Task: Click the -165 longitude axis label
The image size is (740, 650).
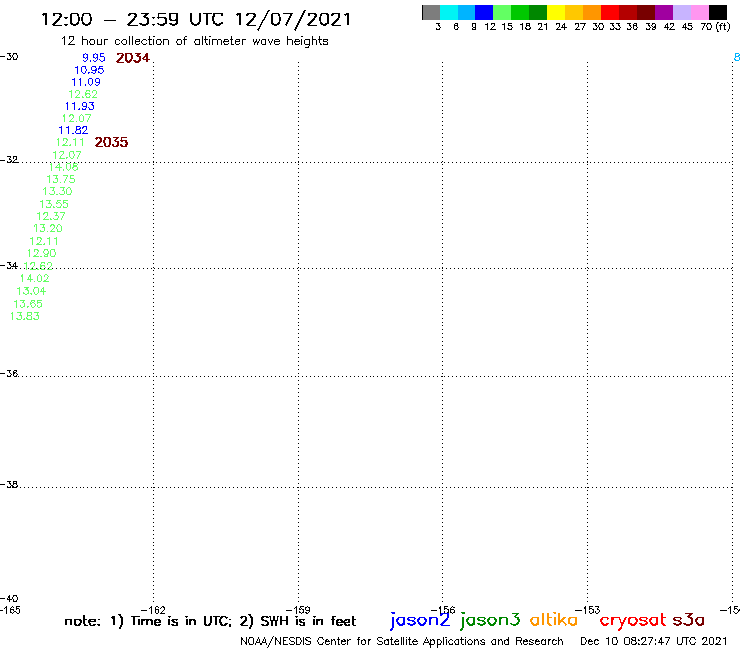Action: coord(10,610)
